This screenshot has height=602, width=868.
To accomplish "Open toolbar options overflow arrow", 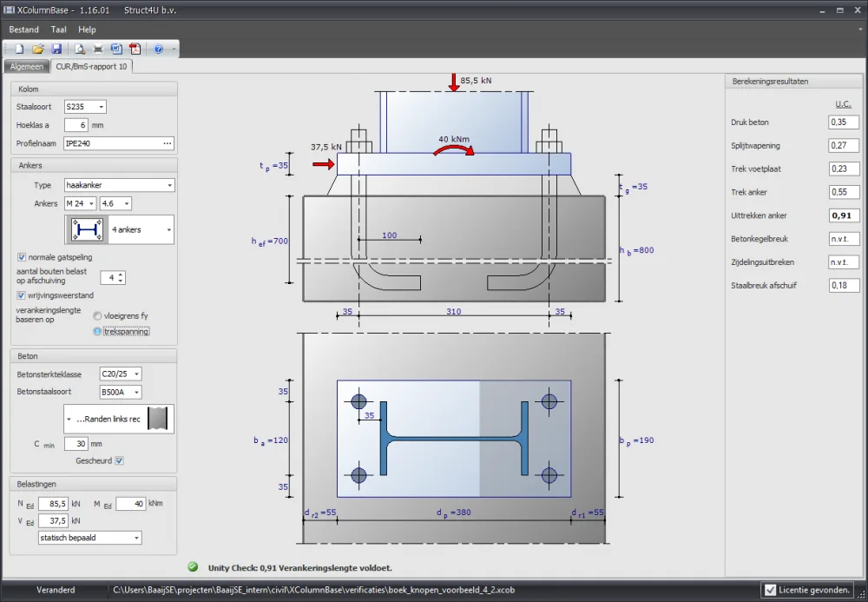I will (x=174, y=50).
